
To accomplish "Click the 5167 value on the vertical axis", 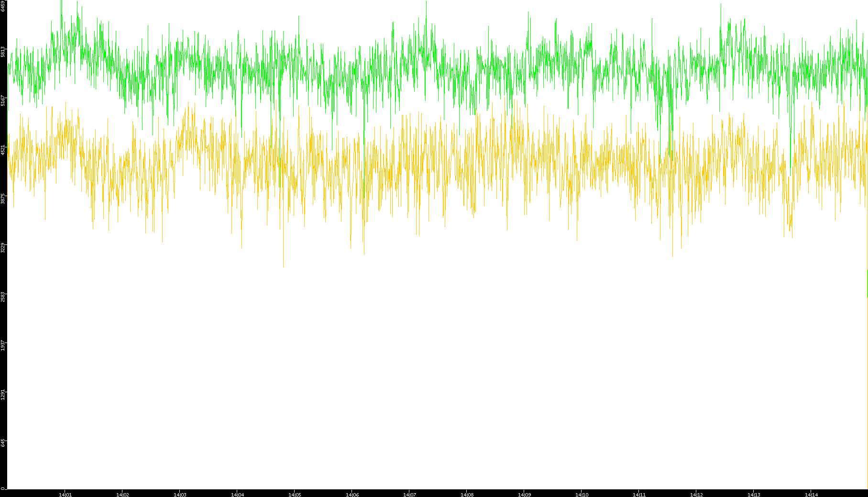I will coord(3,101).
